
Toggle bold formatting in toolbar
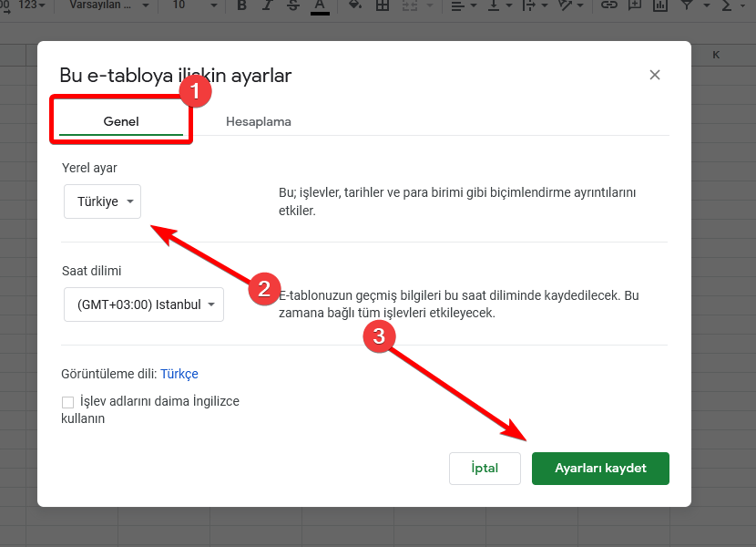tap(242, 5)
